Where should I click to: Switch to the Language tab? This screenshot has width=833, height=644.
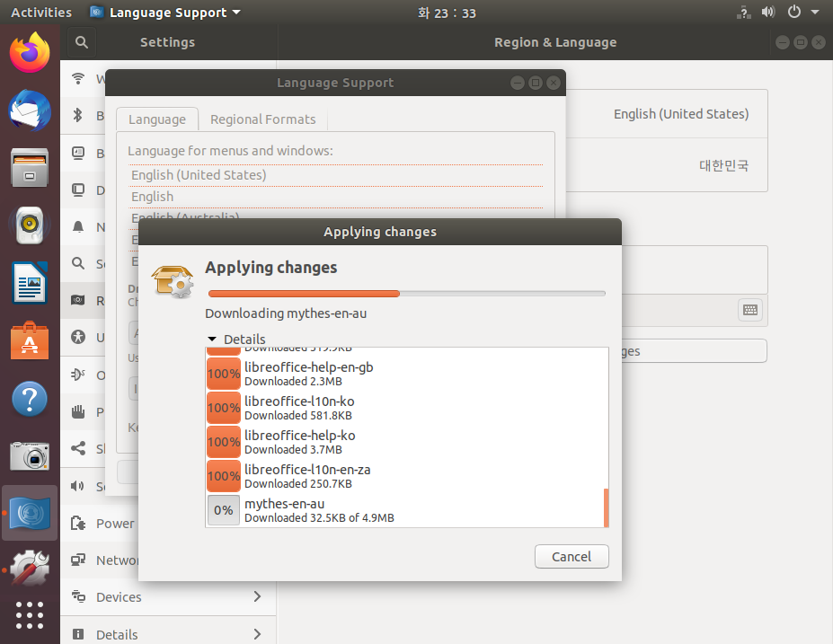pyautogui.click(x=157, y=119)
